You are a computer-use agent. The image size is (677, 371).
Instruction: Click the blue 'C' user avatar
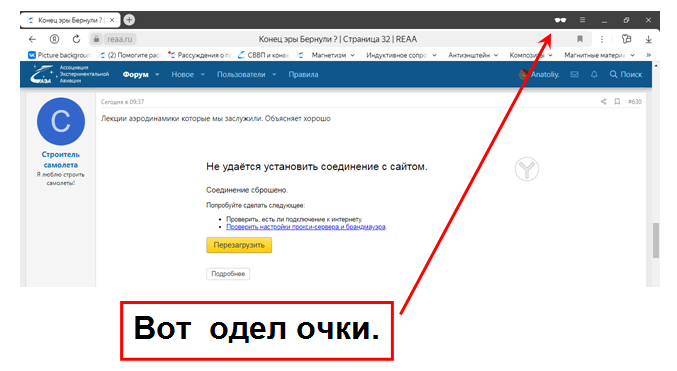(61, 121)
